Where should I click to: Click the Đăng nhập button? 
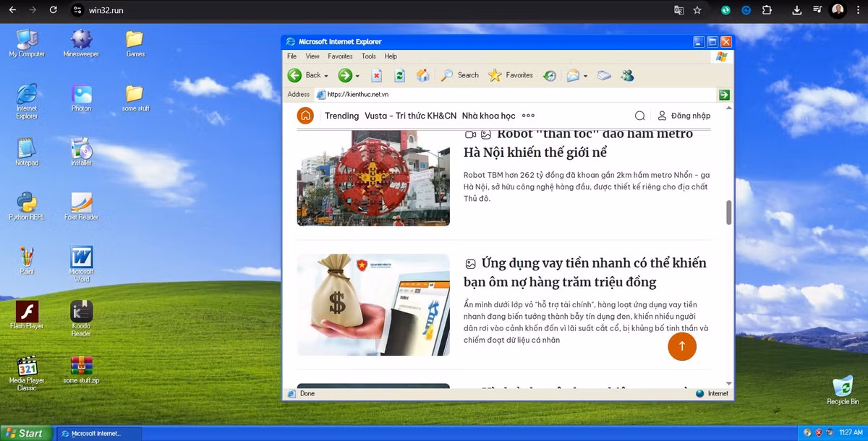pyautogui.click(x=686, y=115)
